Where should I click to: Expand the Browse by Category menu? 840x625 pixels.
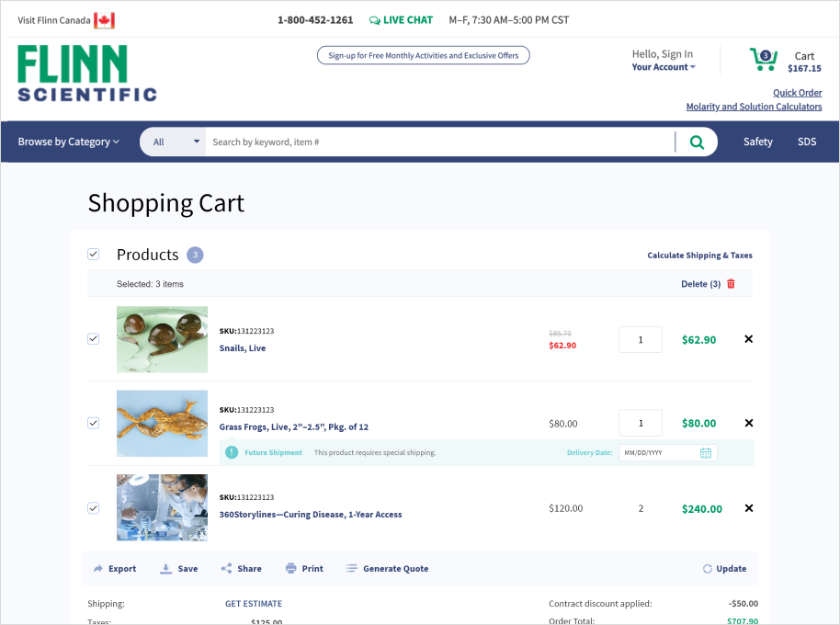tap(69, 142)
